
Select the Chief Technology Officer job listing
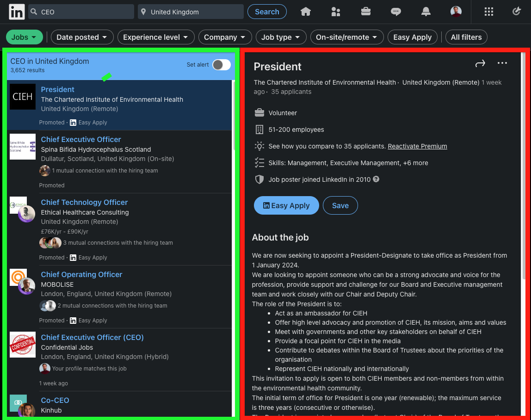[x=84, y=202]
